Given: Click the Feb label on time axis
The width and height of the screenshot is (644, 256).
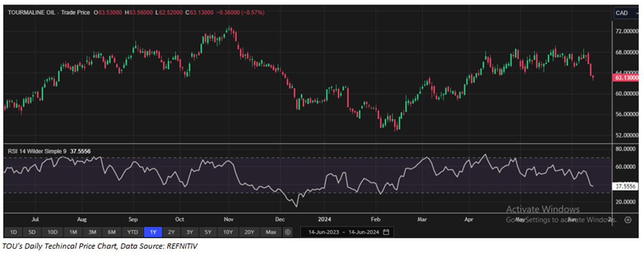Looking at the screenshot, I should click(x=376, y=219).
